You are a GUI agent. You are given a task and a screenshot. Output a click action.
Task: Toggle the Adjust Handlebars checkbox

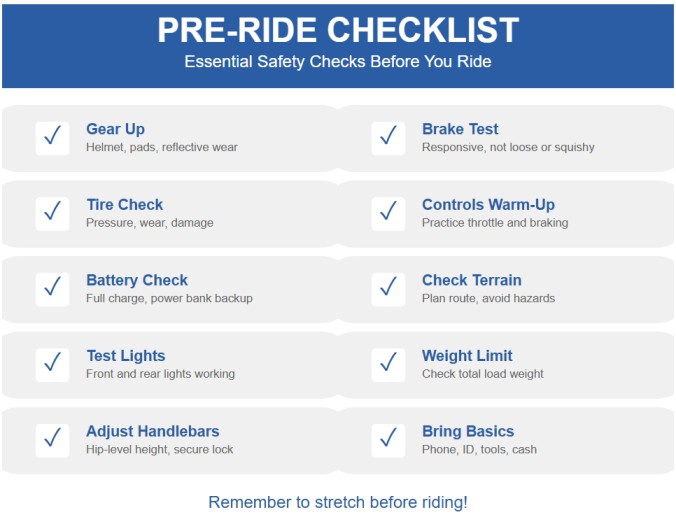click(52, 440)
